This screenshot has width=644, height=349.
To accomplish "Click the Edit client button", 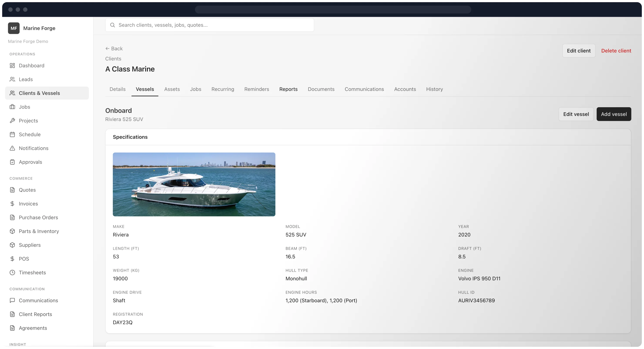I will click(x=579, y=51).
